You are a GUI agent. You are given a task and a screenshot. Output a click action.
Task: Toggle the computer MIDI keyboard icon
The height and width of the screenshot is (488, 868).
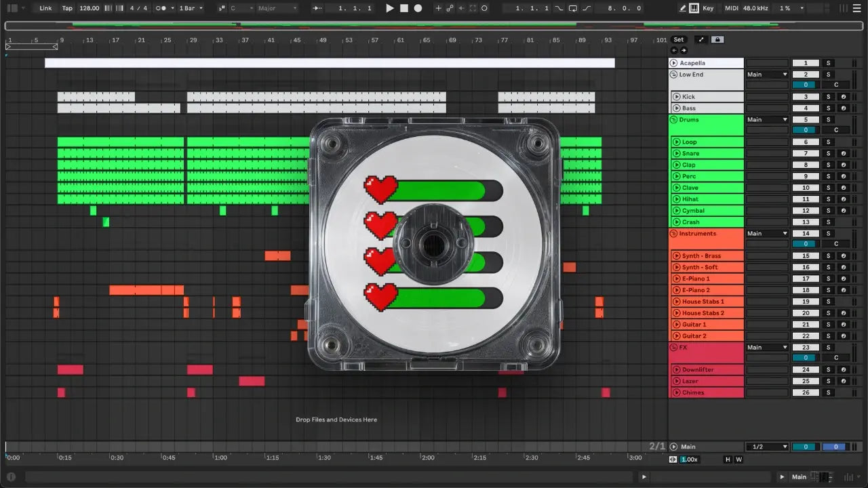tap(694, 8)
